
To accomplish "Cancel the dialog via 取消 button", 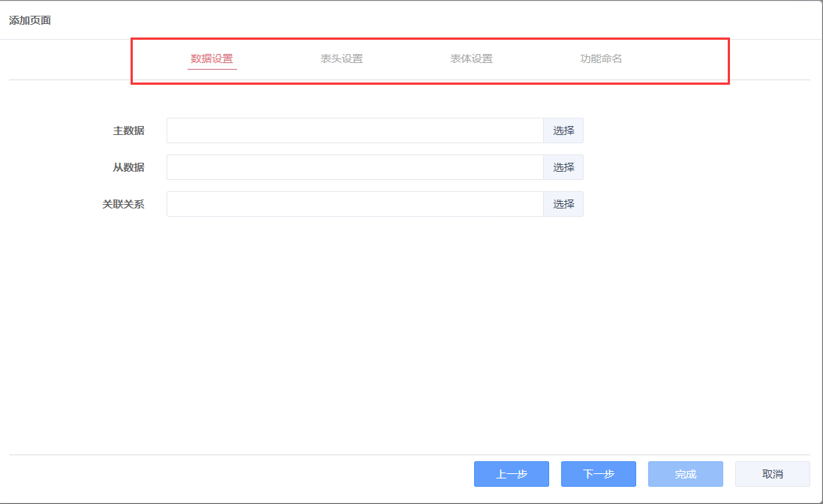I will tap(772, 474).
